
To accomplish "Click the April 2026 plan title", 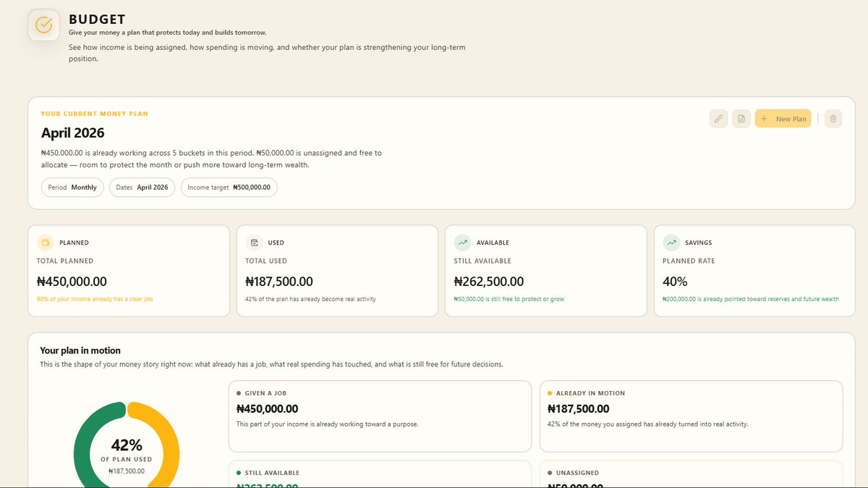I will 73,133.
